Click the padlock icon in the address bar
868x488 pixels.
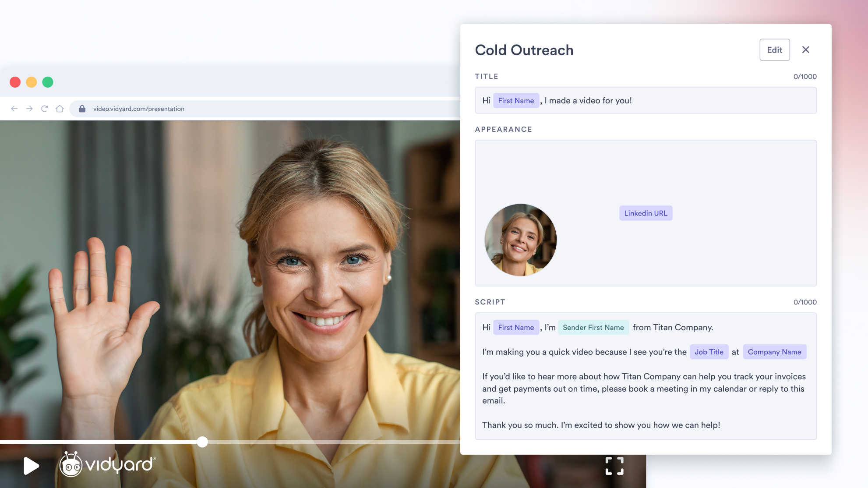pyautogui.click(x=82, y=109)
